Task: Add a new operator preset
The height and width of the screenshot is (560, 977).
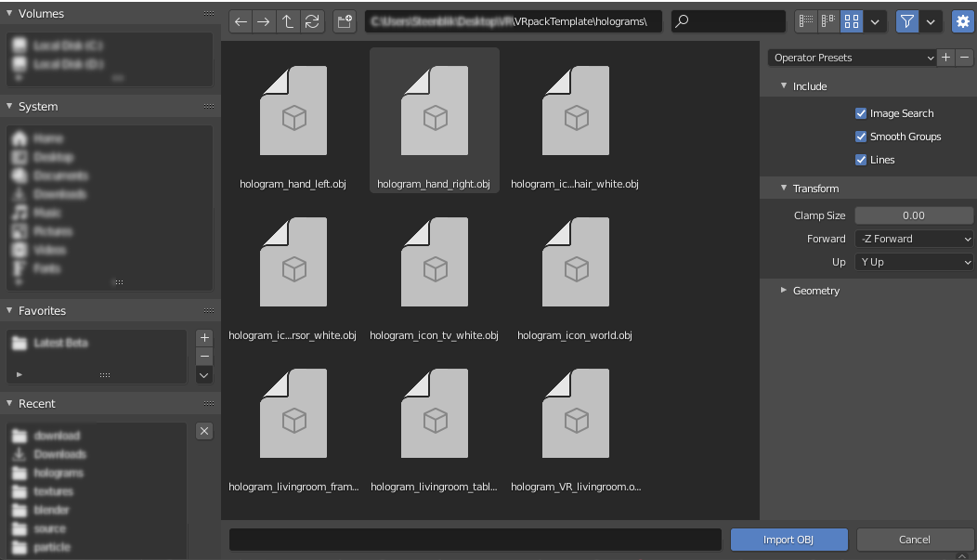Action: click(x=945, y=58)
